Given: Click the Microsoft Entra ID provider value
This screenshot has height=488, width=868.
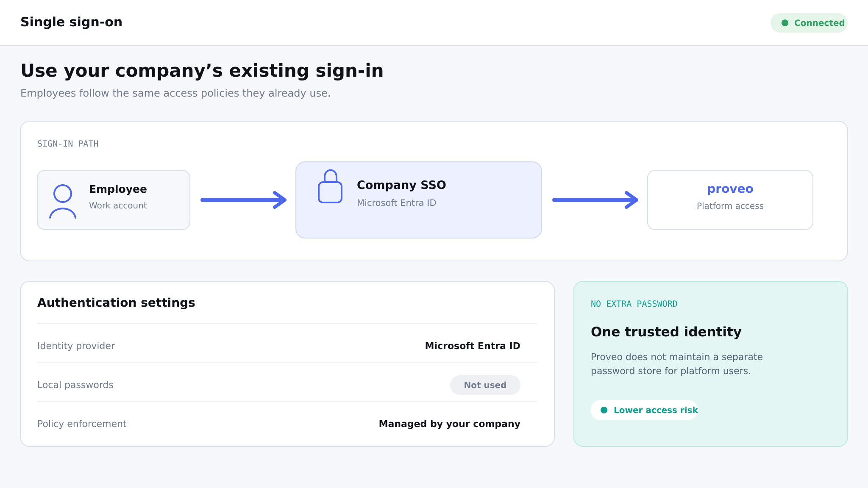Looking at the screenshot, I should [473, 346].
